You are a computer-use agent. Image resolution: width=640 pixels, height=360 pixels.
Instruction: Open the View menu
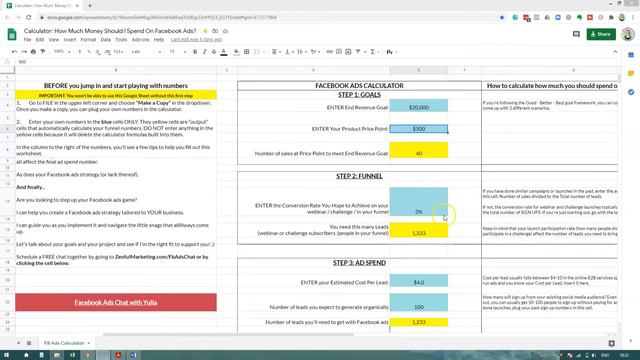pos(54,40)
